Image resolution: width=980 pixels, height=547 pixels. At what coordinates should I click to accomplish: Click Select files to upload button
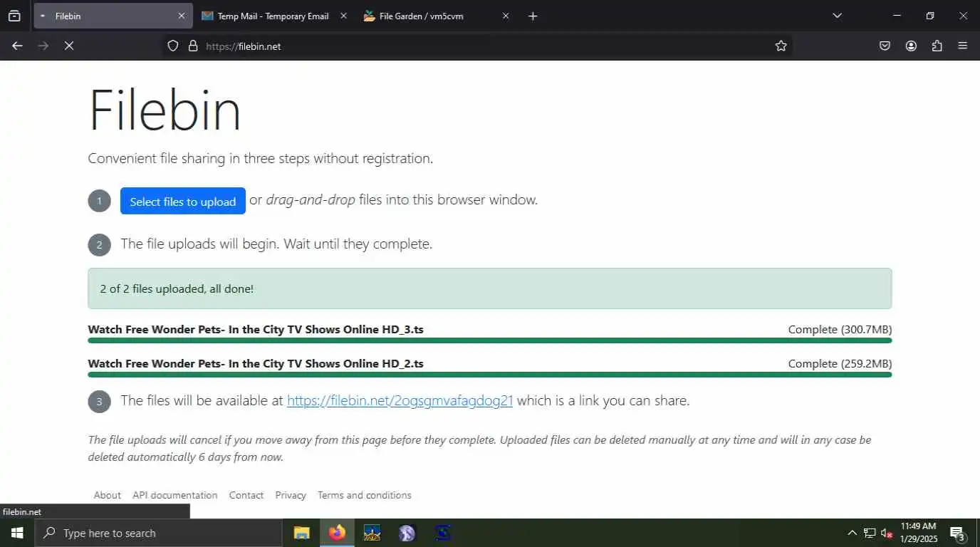(183, 201)
